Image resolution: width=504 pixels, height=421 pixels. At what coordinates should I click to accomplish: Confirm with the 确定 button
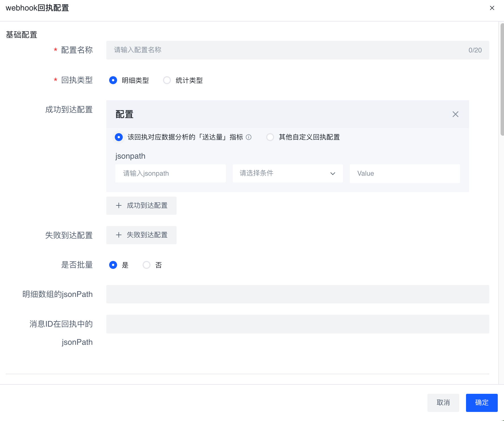coord(482,403)
